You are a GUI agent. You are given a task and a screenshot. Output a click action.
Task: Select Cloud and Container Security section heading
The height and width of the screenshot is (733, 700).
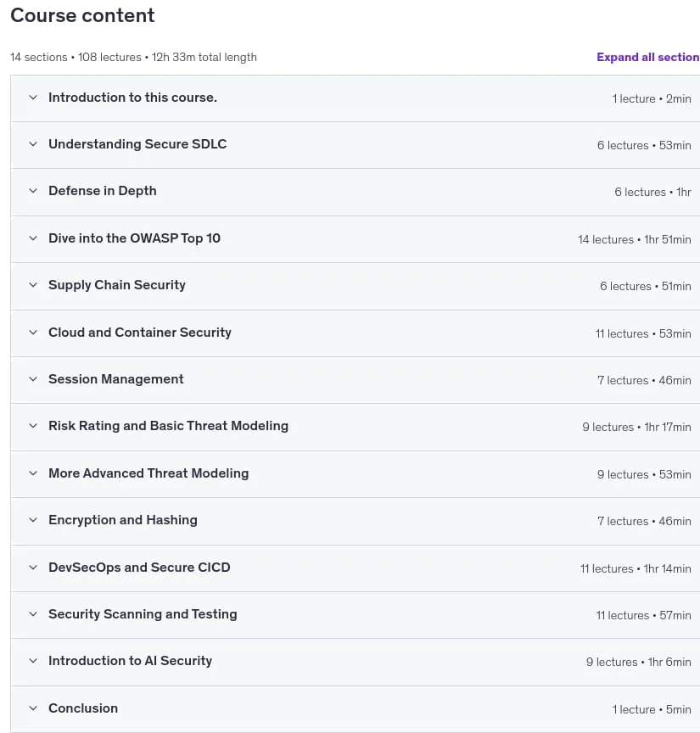pyautogui.click(x=140, y=333)
